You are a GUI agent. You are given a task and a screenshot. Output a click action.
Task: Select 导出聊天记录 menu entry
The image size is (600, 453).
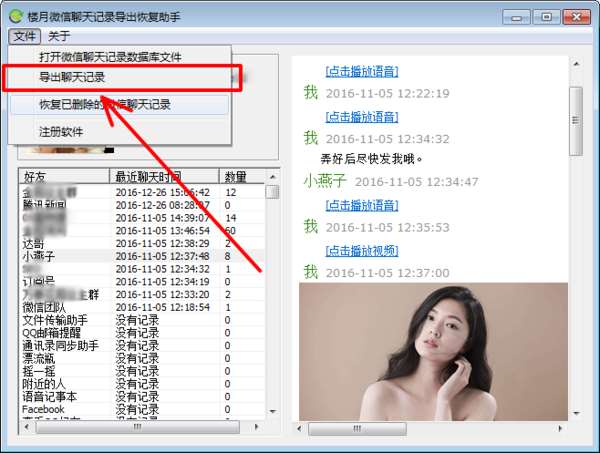(x=72, y=78)
